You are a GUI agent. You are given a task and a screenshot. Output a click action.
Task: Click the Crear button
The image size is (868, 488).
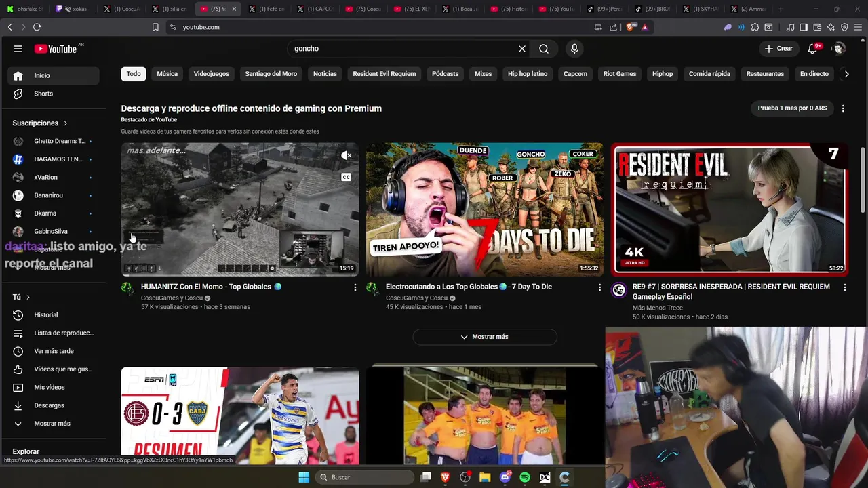point(778,49)
